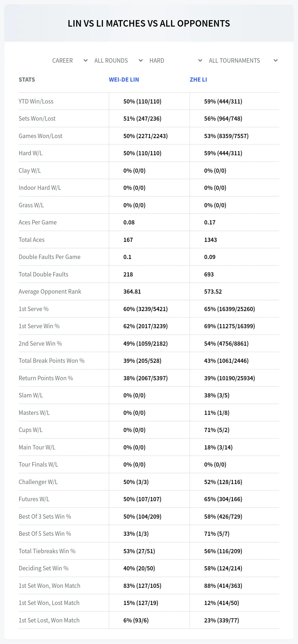
Task: Open the HARD surface dropdown
Action: [x=175, y=61]
